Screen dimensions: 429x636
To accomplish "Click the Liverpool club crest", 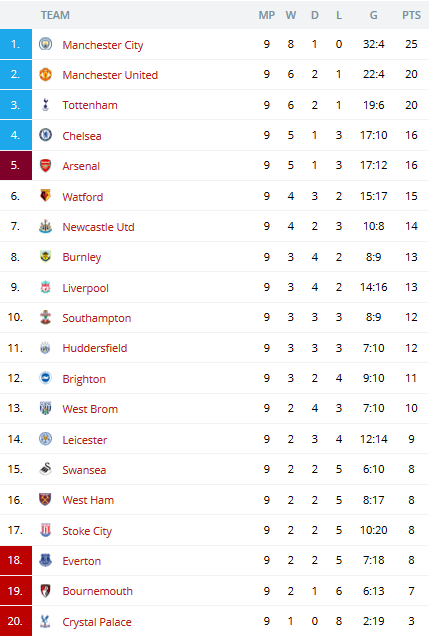I will click(x=45, y=287).
